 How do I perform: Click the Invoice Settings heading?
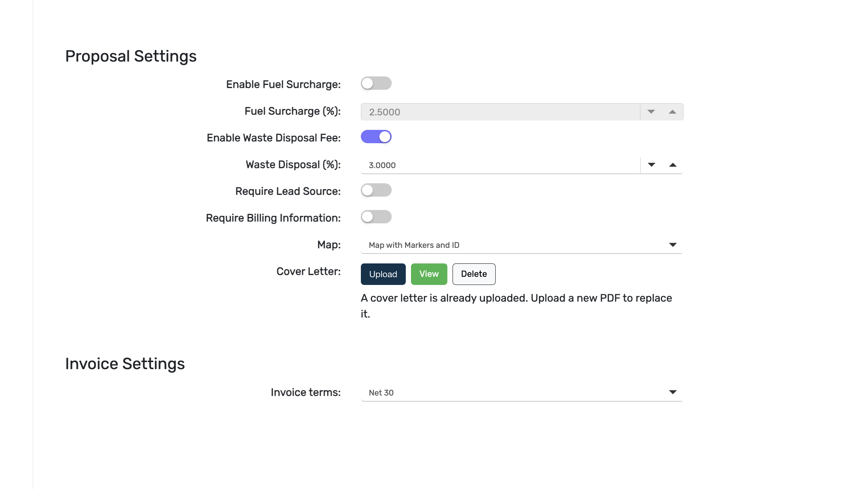(125, 364)
